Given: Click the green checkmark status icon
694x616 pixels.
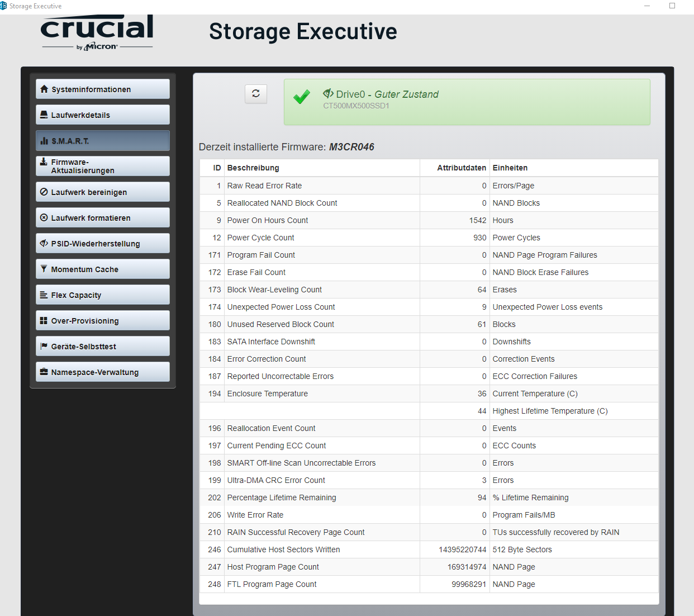Looking at the screenshot, I should coord(302,97).
